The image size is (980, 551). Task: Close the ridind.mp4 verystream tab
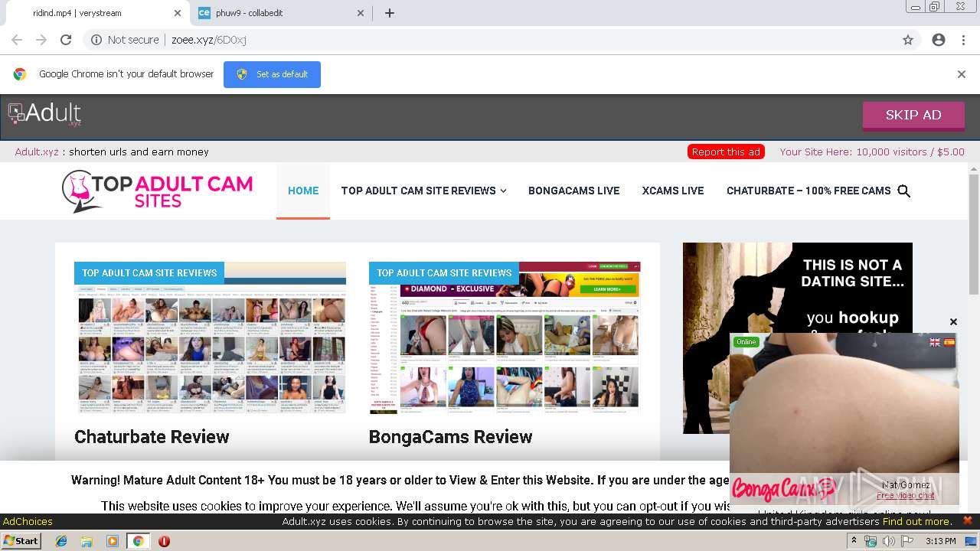point(178,13)
